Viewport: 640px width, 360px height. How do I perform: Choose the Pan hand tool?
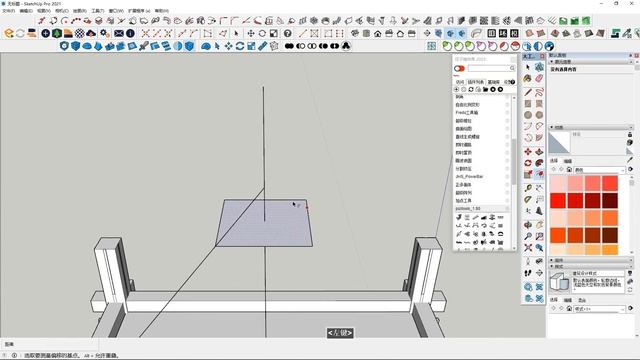(x=539, y=225)
